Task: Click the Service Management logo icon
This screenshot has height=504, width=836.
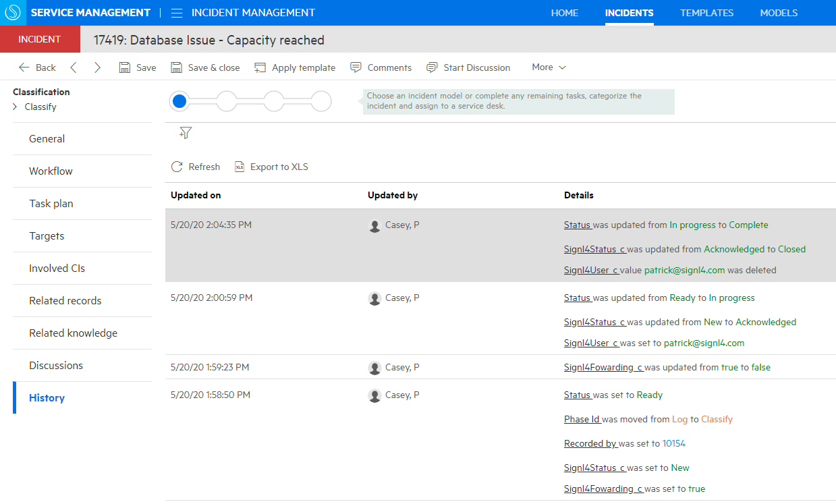Action: click(x=13, y=13)
